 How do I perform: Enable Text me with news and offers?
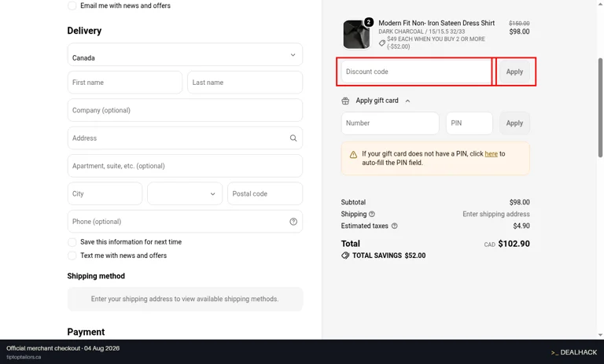point(72,256)
